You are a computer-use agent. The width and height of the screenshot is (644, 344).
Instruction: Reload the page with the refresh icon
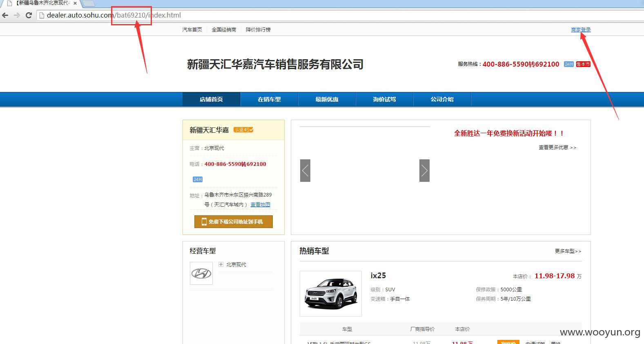[29, 15]
